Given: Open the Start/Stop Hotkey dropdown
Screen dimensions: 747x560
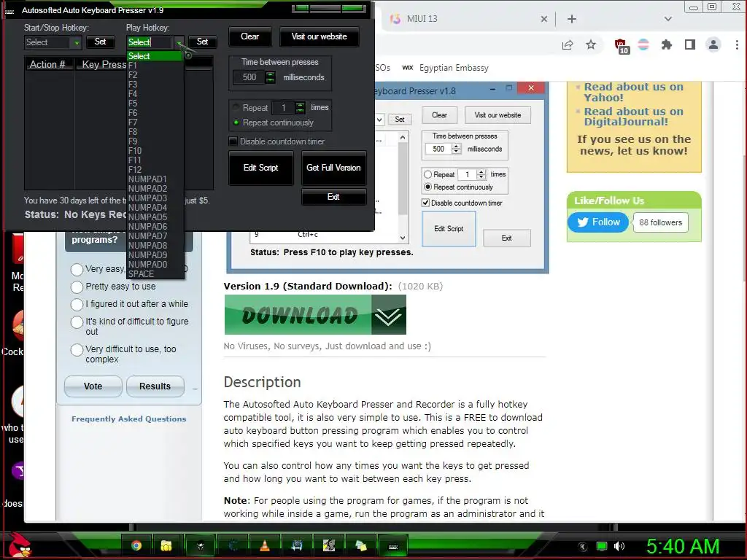Looking at the screenshot, I should coord(77,42).
